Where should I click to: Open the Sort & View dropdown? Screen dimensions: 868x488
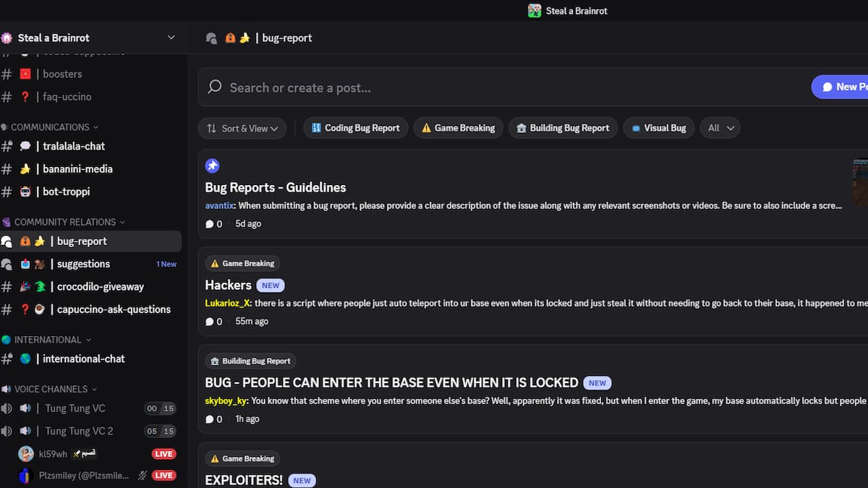(x=242, y=128)
